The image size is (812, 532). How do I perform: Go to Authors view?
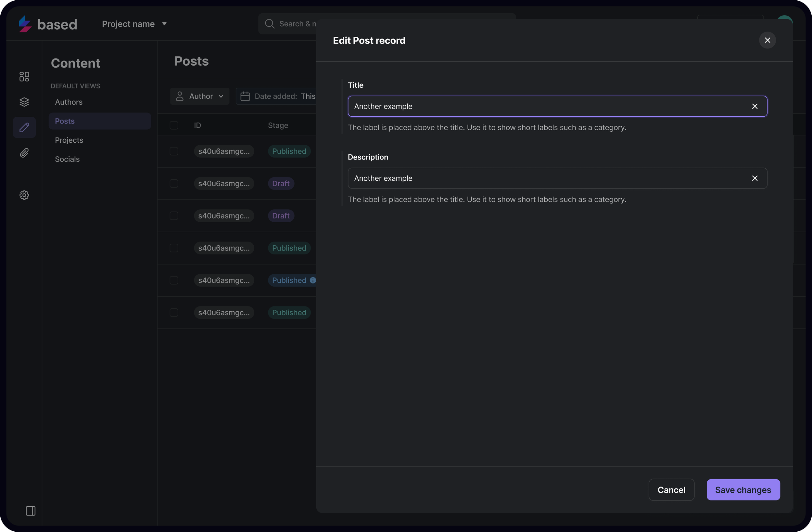tap(69, 102)
